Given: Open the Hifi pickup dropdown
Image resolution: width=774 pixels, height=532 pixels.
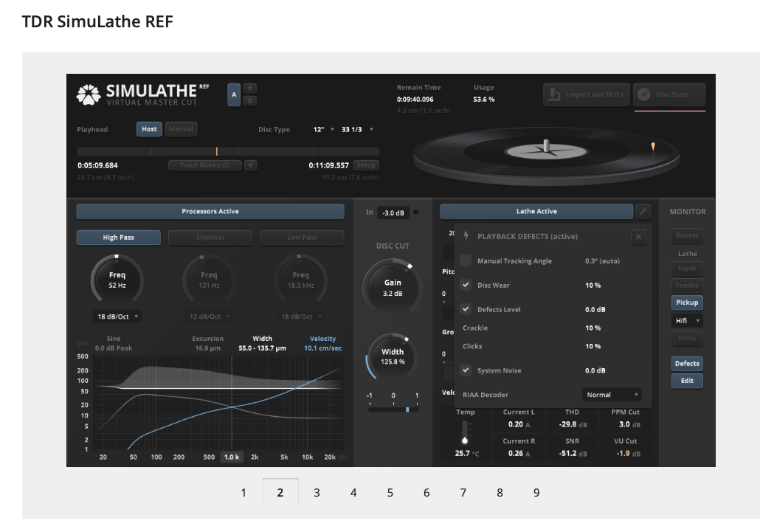Looking at the screenshot, I should 687,321.
